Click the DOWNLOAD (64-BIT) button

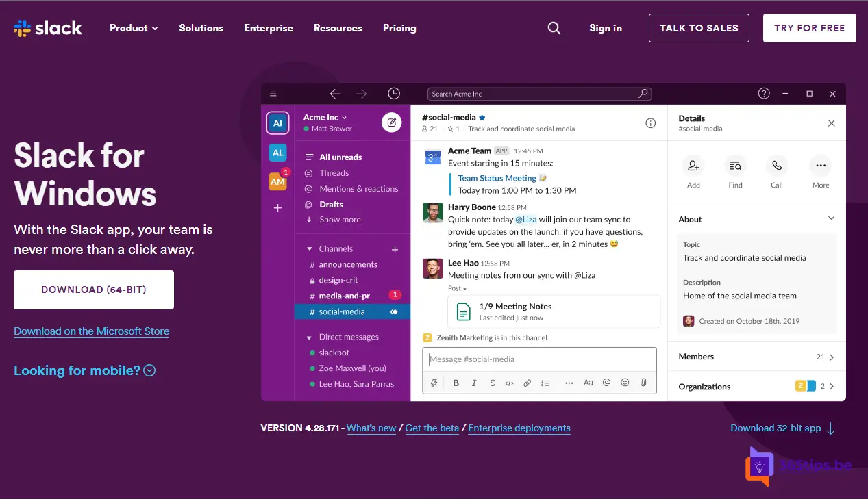[x=93, y=290]
